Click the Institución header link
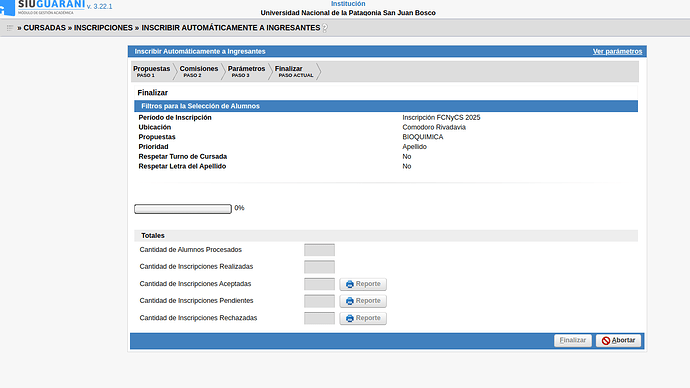The height and width of the screenshot is (388, 690). tap(348, 4)
